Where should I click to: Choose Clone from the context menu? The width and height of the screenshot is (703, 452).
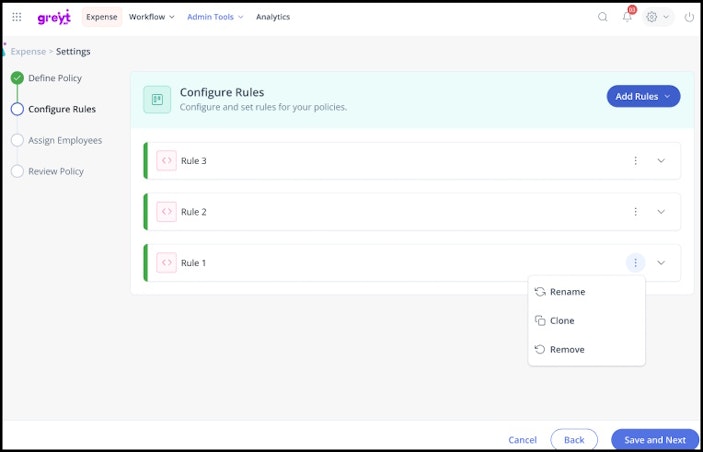586,321
